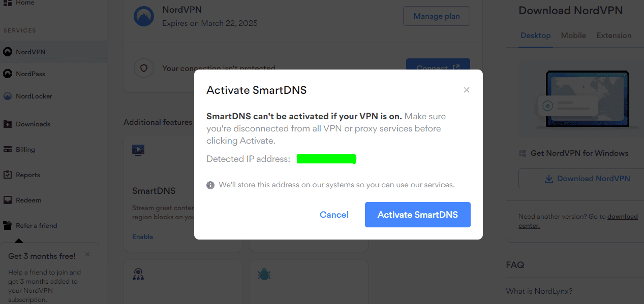The height and width of the screenshot is (304, 644).
Task: Click the SmartDNS play icon
Action: click(x=138, y=150)
